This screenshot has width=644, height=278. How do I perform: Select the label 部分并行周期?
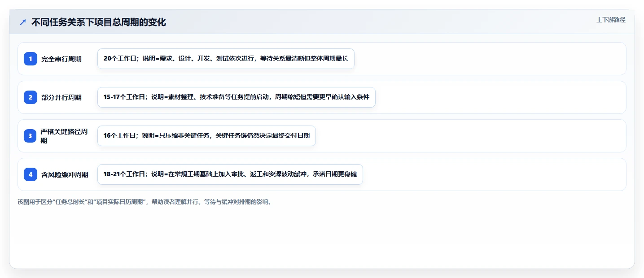[61, 97]
